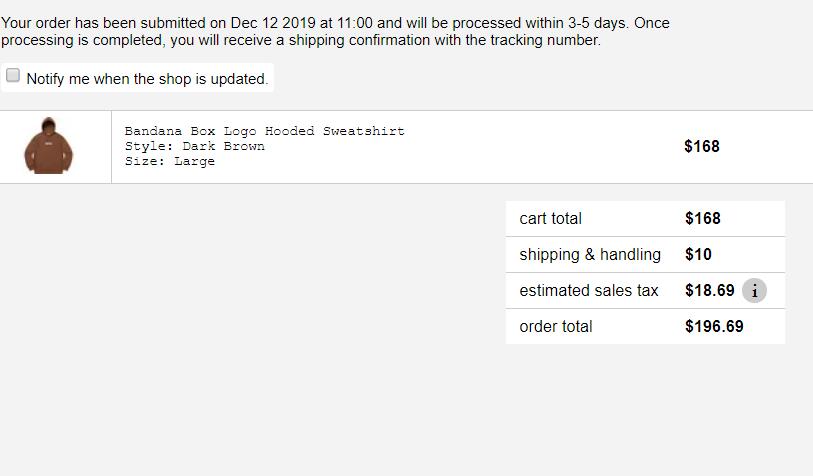This screenshot has height=476, width=813.
Task: Click the cart total amount of $168
Action: click(702, 218)
